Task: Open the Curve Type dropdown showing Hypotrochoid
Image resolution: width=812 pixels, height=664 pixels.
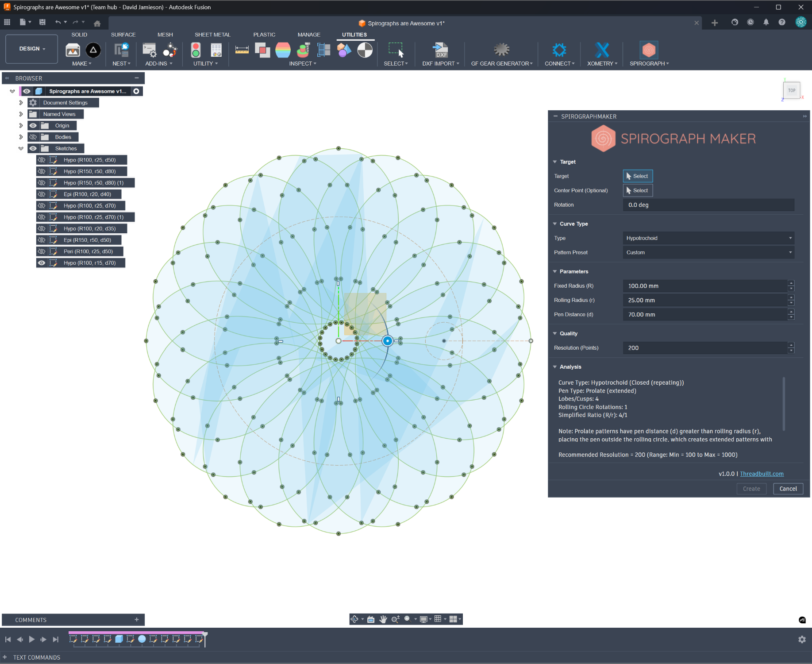Action: [708, 238]
